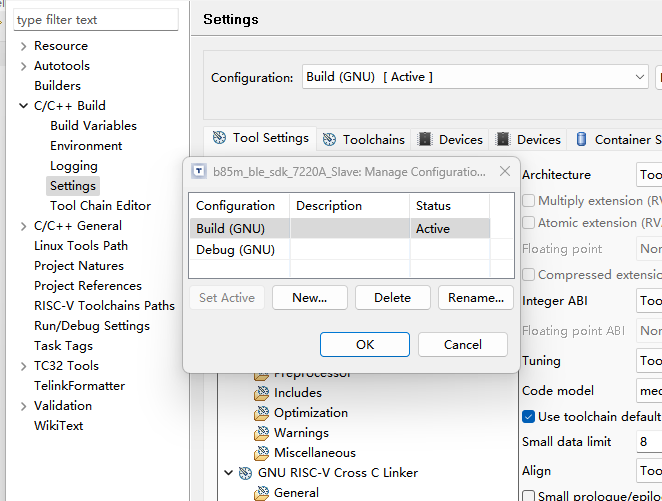Click the Configuration column header
Viewport: 662px width, 501px height.
tap(239, 206)
